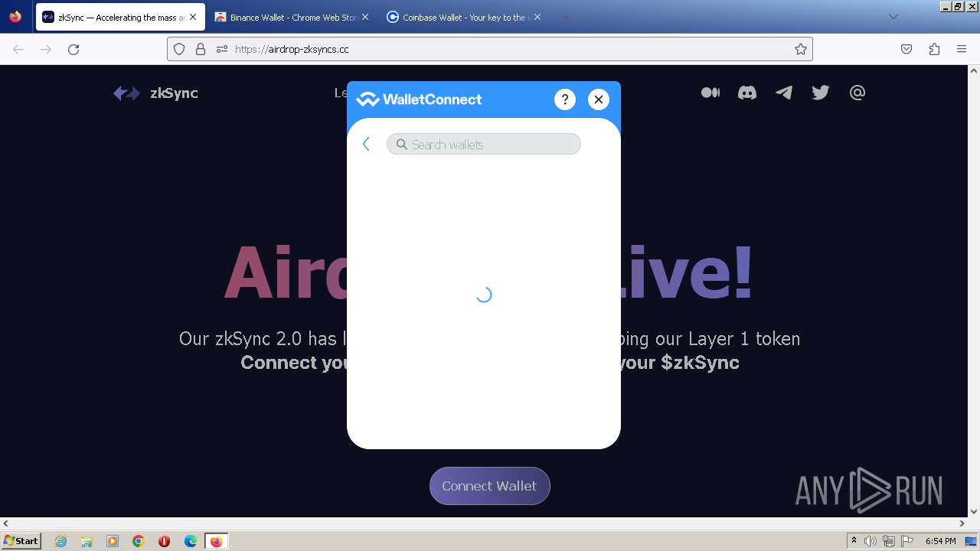The width and height of the screenshot is (980, 551).
Task: Reload the current page
Action: [73, 49]
